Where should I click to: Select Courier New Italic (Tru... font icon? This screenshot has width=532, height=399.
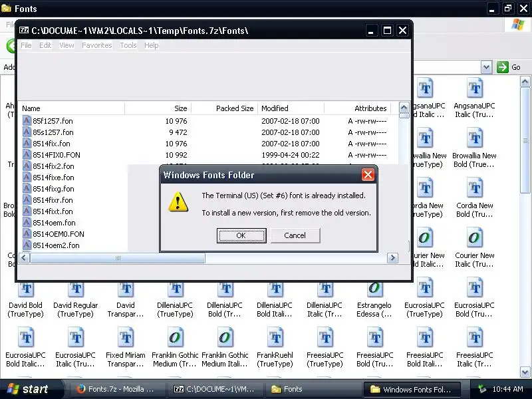point(474,237)
